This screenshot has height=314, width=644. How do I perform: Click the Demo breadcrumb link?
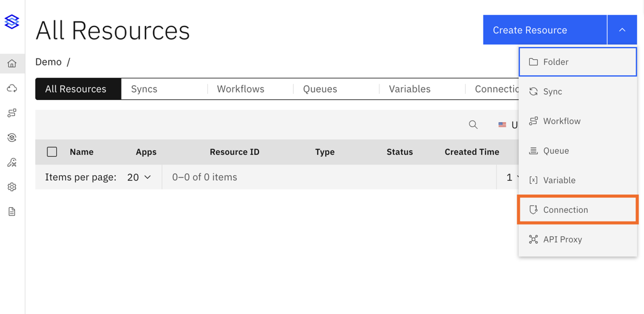[48, 62]
